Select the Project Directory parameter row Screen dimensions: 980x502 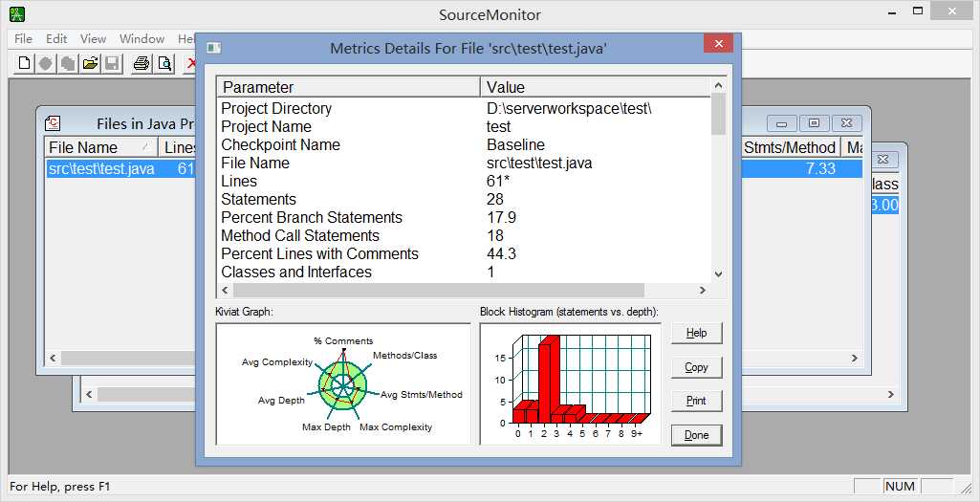(x=276, y=108)
